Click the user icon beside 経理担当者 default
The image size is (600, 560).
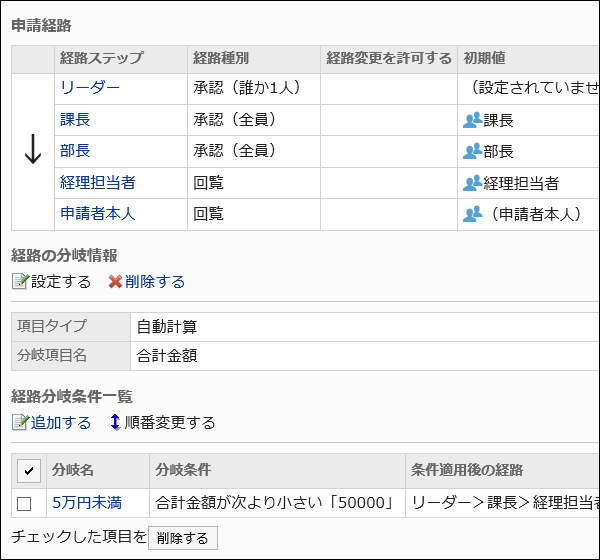tap(472, 183)
